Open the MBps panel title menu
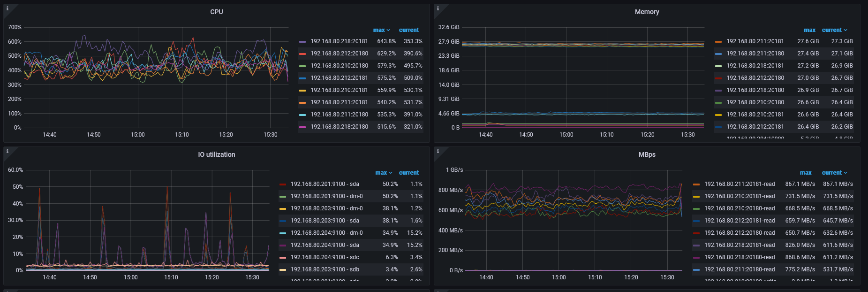The image size is (868, 292). click(647, 154)
